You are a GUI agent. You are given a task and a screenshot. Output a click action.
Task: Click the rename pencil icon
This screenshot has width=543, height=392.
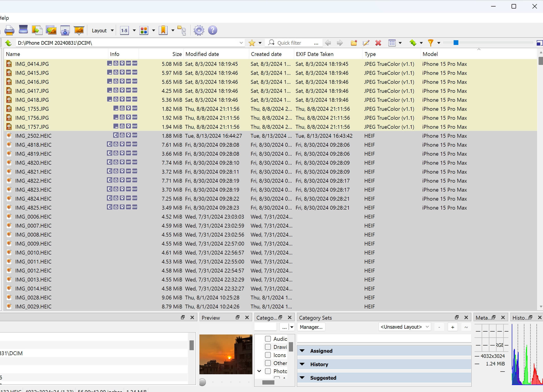click(366, 43)
